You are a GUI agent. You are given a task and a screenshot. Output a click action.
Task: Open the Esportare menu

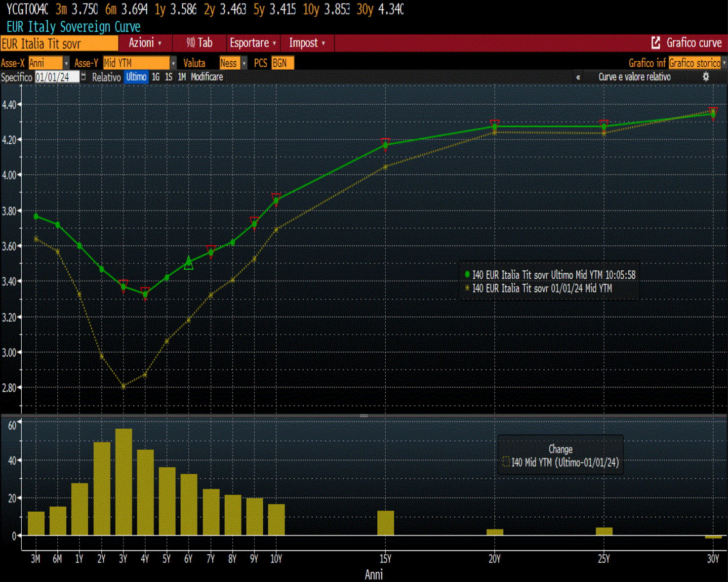pos(252,43)
